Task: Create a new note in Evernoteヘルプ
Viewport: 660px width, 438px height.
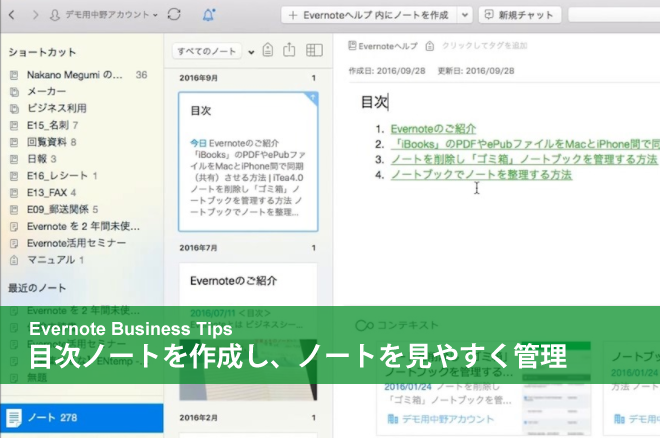Action: 369,15
